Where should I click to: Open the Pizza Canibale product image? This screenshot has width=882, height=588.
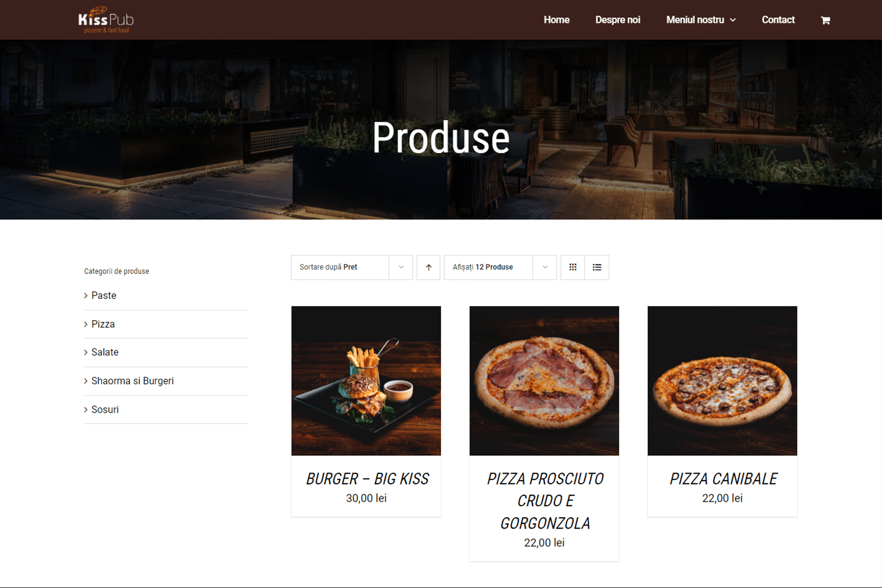[722, 381]
